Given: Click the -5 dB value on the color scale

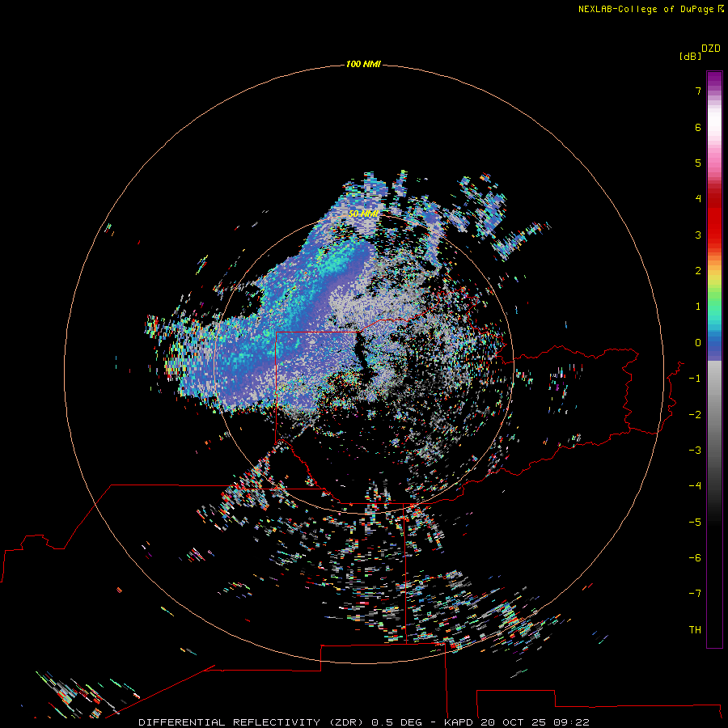Looking at the screenshot, I should (x=695, y=522).
